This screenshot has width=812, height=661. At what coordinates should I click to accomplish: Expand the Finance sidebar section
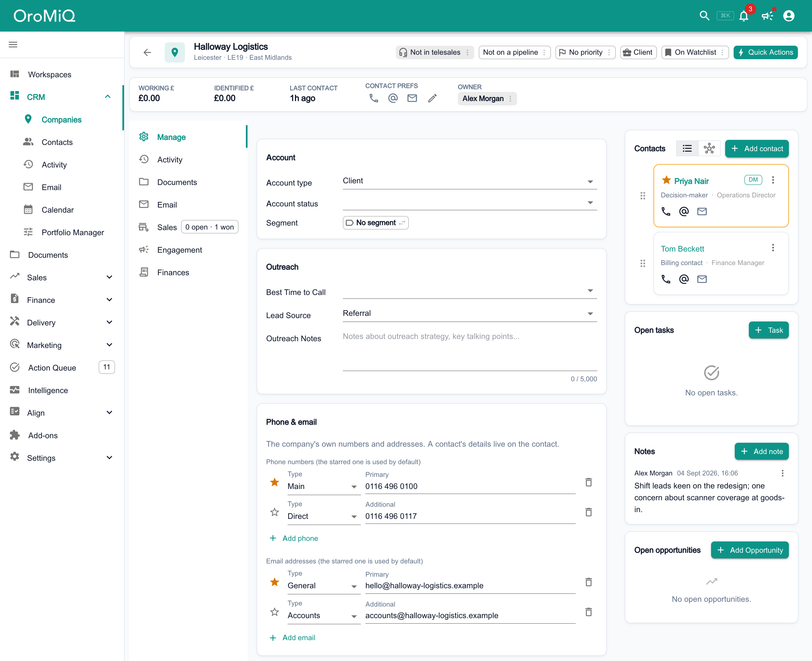click(x=62, y=300)
